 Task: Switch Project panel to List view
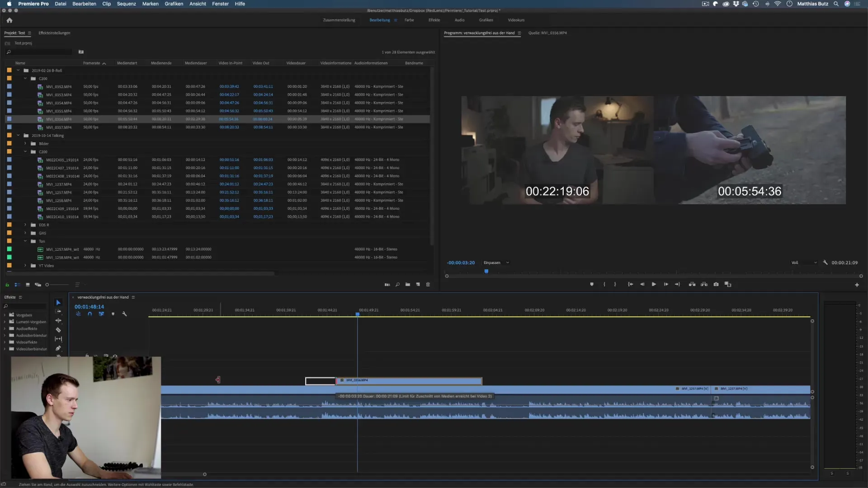tap(17, 285)
